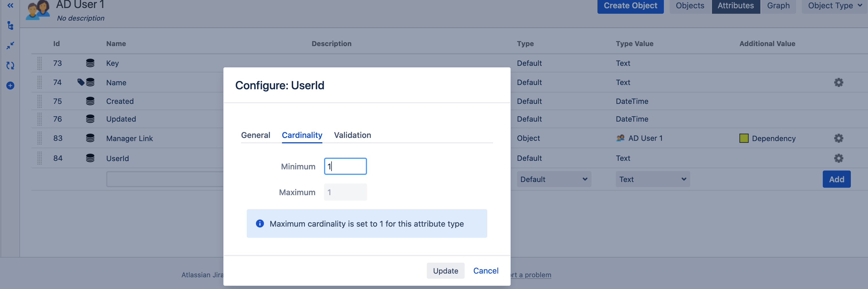Click the Additional Value column header
The width and height of the screenshot is (868, 289).
click(767, 43)
